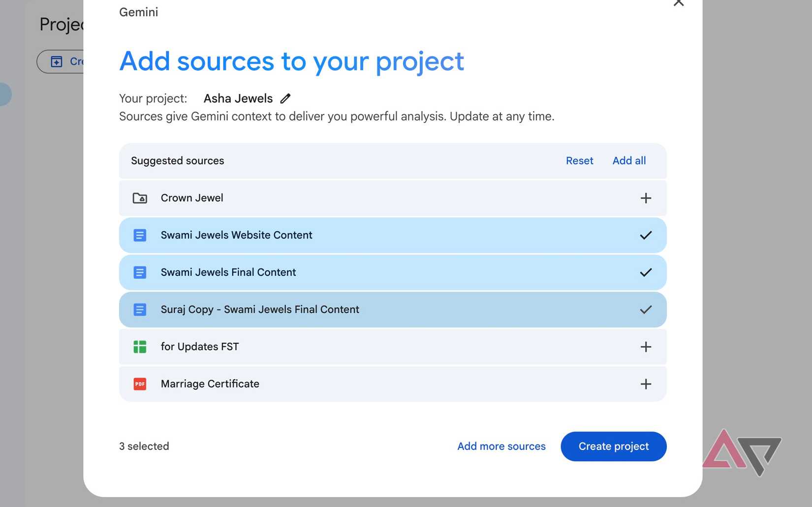Click the for Updates FST source name
The height and width of the screenshot is (507, 812).
200,347
